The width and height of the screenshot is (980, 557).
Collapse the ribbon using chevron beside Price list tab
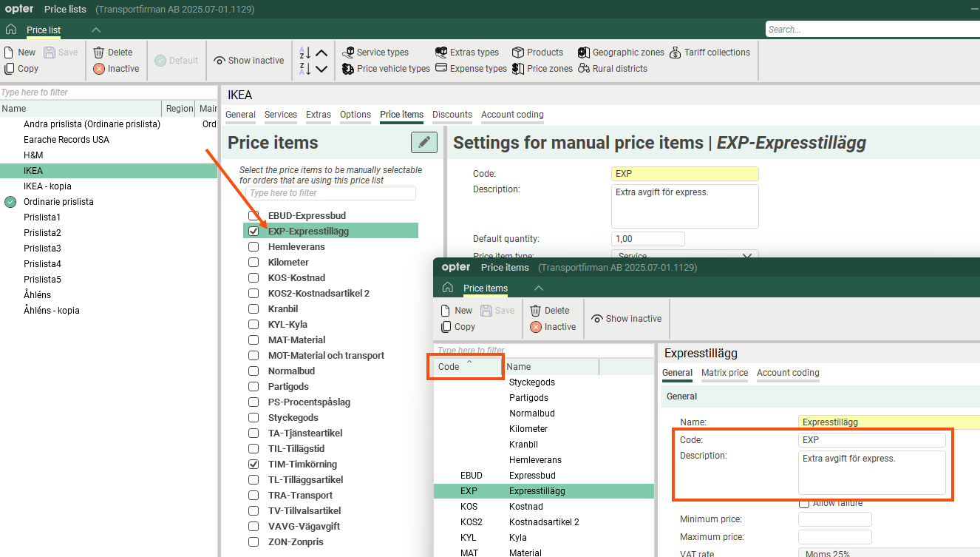95,30
